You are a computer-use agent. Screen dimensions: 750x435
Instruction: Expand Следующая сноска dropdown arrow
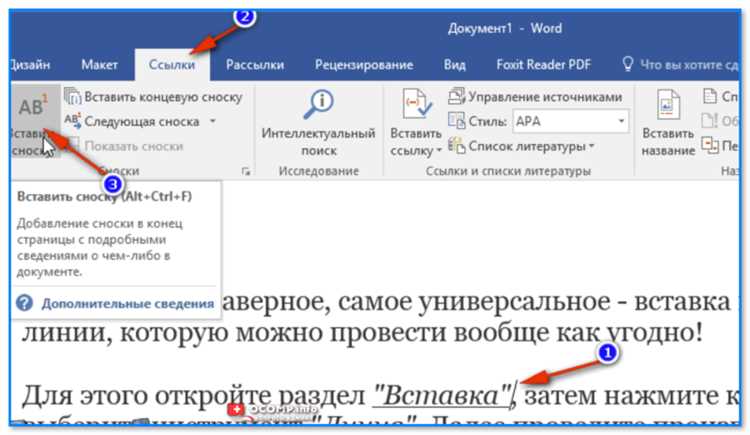click(x=213, y=121)
